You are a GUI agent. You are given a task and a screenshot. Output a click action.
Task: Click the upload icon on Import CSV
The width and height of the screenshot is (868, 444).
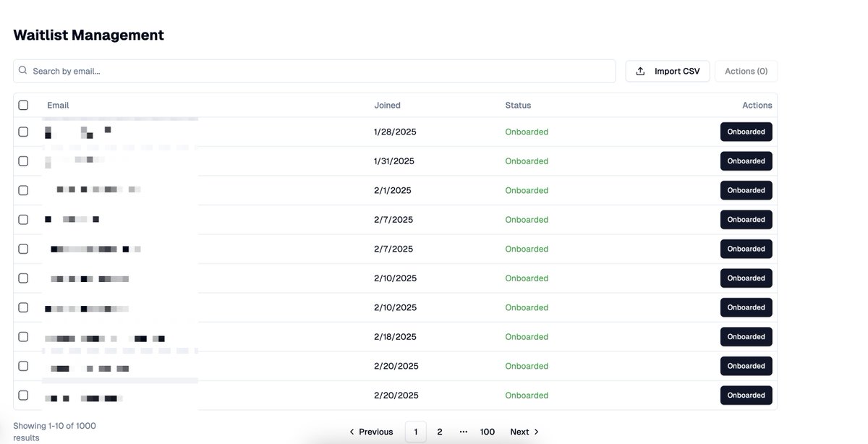pyautogui.click(x=640, y=71)
